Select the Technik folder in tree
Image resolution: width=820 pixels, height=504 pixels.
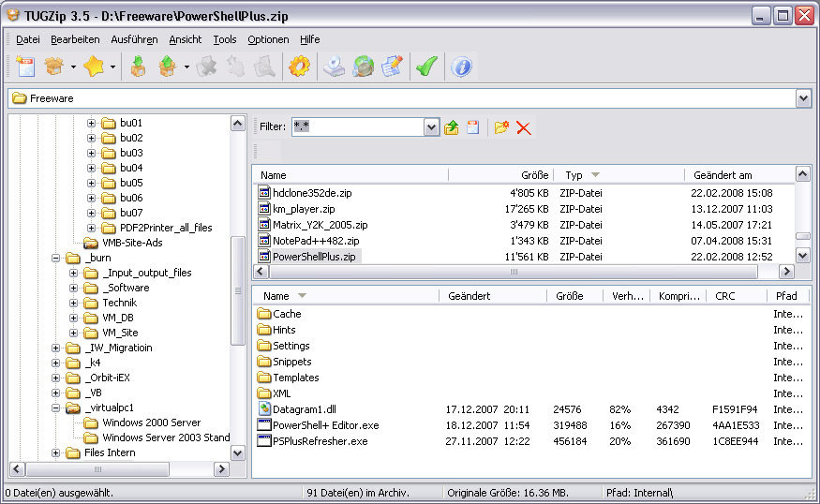click(x=120, y=303)
